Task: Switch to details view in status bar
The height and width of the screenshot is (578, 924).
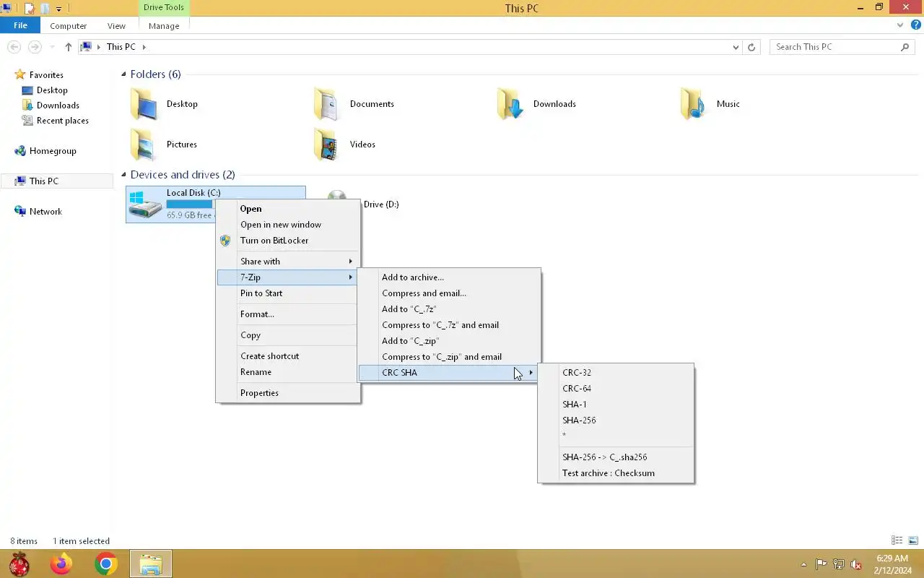Action: (x=897, y=540)
